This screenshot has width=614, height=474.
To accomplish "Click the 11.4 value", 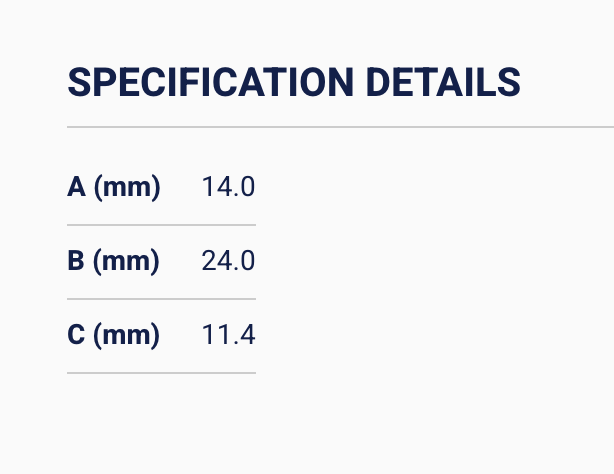I will [228, 335].
